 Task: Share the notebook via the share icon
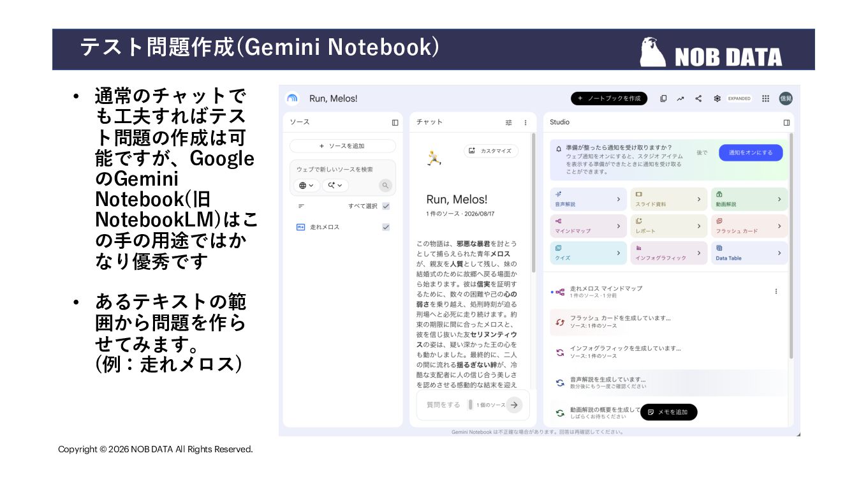pos(698,99)
